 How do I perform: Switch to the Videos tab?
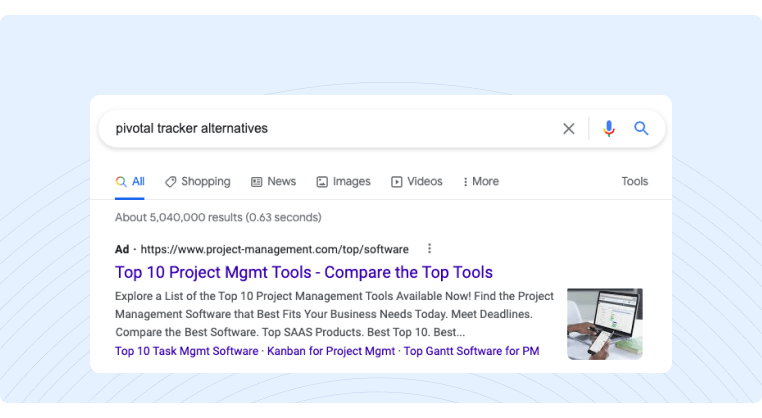pos(417,181)
